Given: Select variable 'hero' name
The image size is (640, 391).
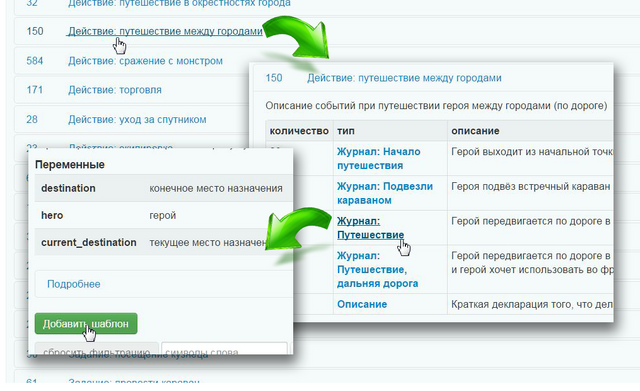Looking at the screenshot, I should 52,215.
